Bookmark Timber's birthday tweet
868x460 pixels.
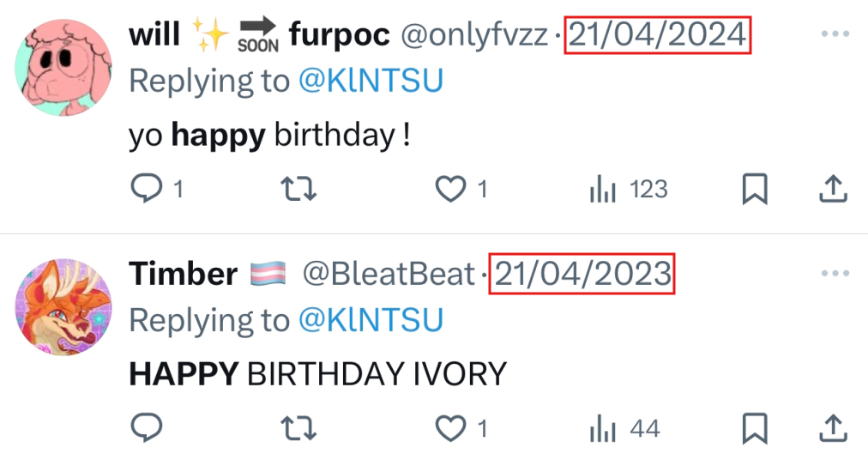coord(754,427)
